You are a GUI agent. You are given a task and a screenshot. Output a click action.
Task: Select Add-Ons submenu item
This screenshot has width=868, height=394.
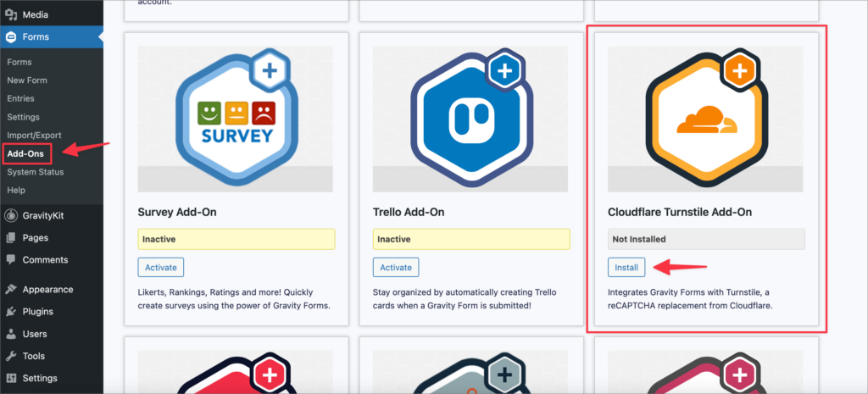pyautogui.click(x=25, y=154)
